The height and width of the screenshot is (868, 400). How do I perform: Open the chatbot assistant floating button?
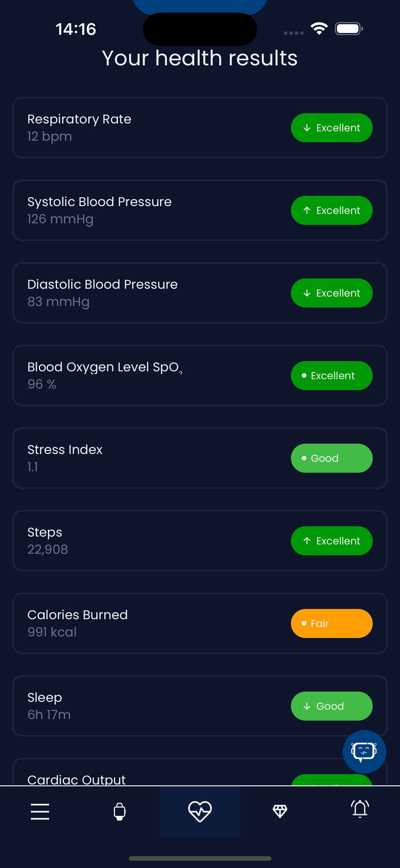[x=364, y=752]
